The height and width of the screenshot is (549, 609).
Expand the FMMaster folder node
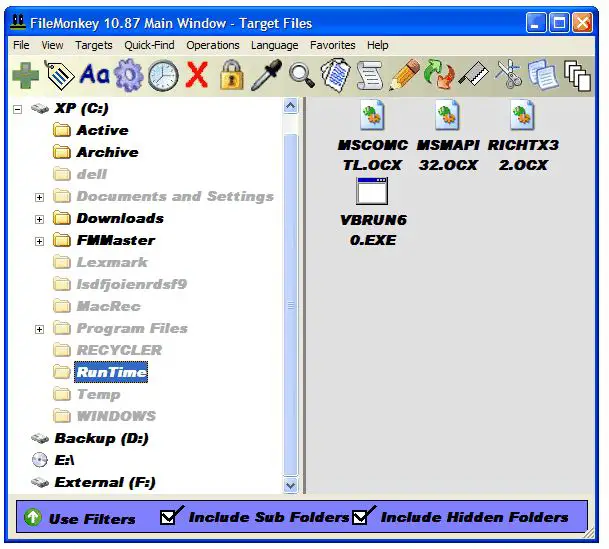[39, 241]
